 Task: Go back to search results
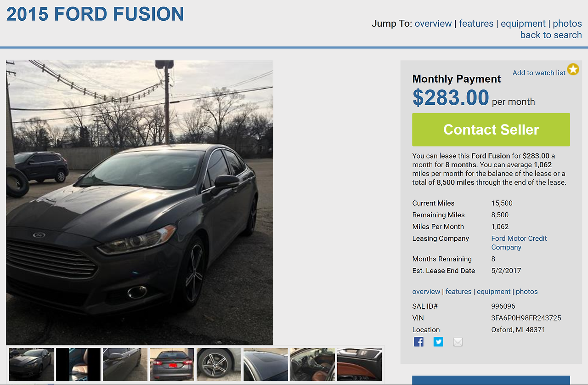551,35
